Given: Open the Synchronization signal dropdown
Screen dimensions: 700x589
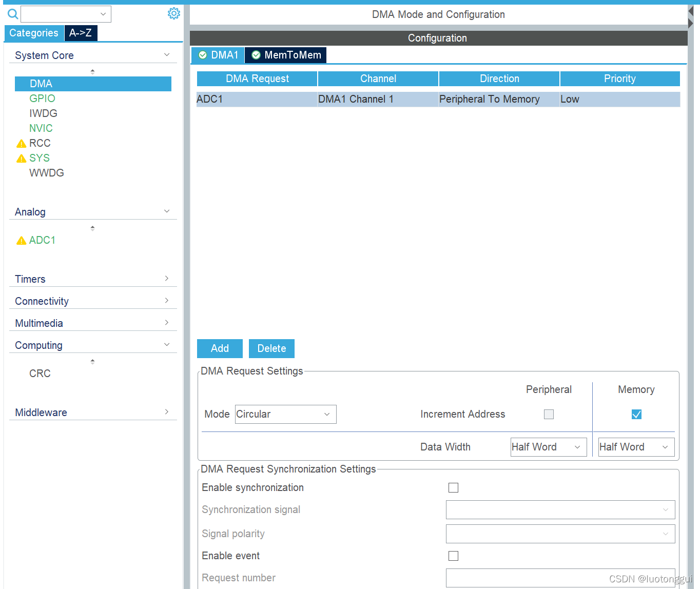Looking at the screenshot, I should click(x=560, y=509).
